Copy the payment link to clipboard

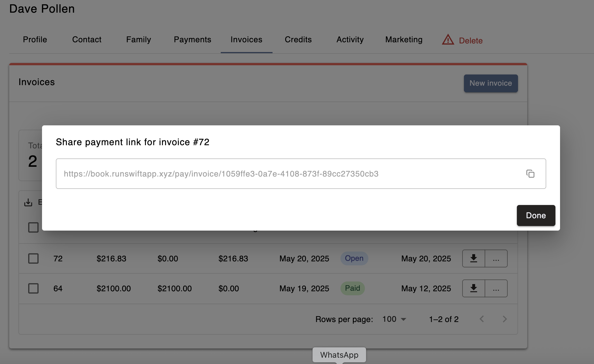coord(530,174)
